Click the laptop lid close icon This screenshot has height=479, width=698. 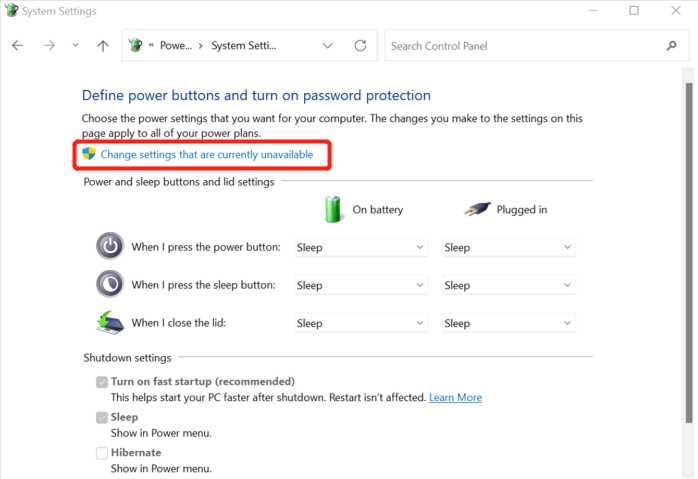110,322
